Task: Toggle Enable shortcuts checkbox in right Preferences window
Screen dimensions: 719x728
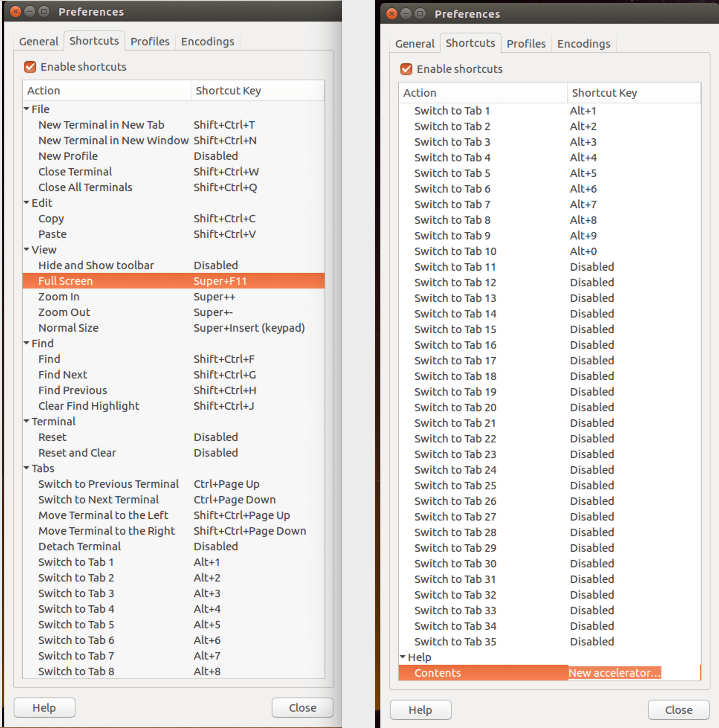Action: pyautogui.click(x=406, y=69)
